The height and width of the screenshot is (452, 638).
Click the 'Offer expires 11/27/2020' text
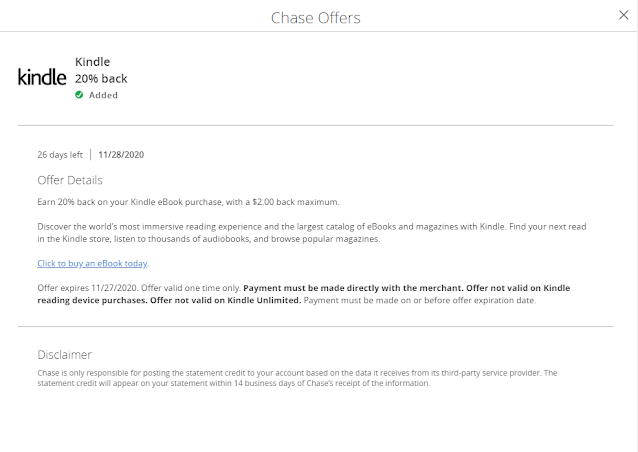click(x=86, y=288)
